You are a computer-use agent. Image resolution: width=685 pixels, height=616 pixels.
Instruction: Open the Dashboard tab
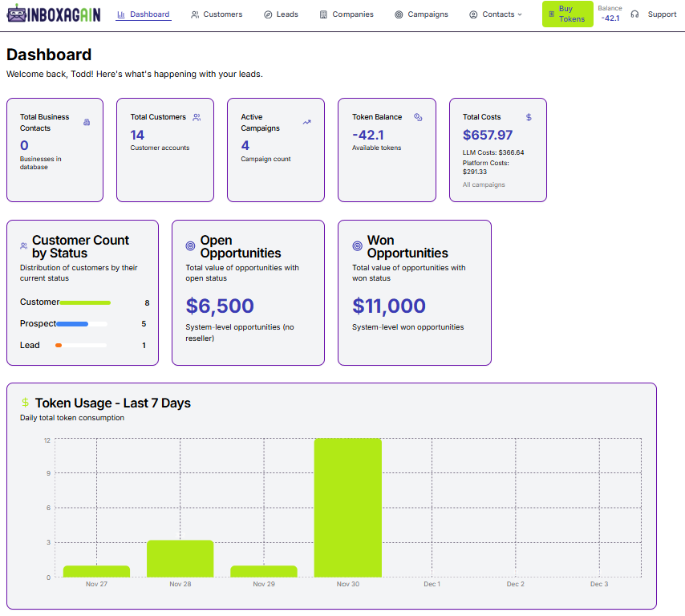144,14
